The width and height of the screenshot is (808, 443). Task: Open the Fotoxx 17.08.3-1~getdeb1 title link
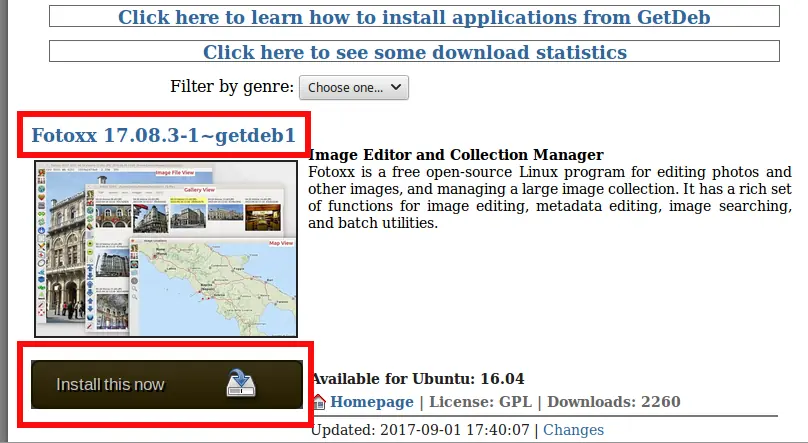163,135
